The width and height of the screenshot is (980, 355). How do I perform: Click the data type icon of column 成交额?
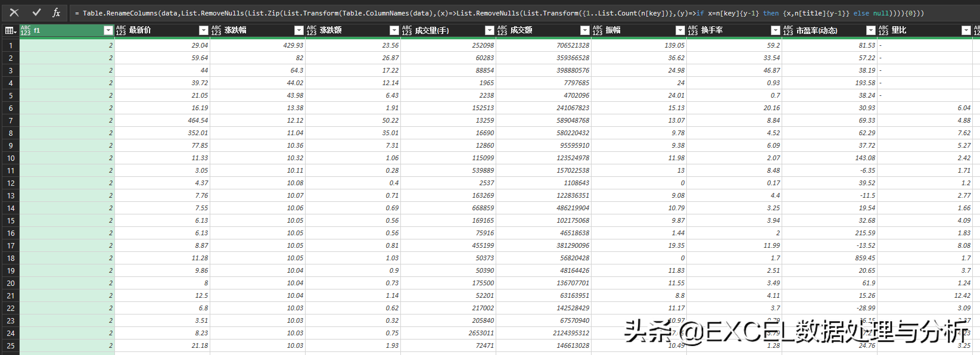coord(502,30)
